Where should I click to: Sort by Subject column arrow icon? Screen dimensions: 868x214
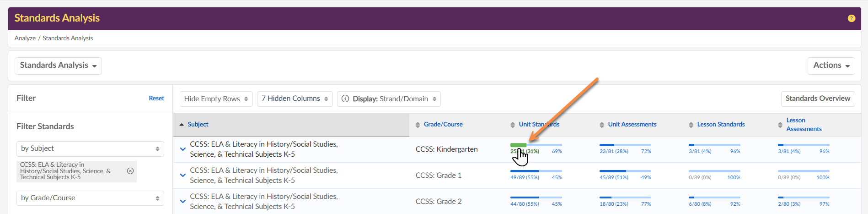coord(182,125)
